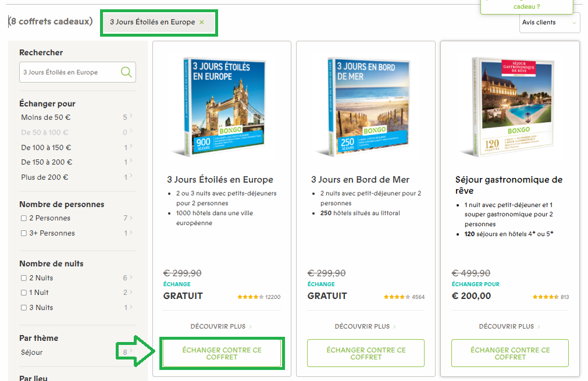588x381 pixels.
Task: Click the Rechercher search input field
Action: (x=70, y=72)
